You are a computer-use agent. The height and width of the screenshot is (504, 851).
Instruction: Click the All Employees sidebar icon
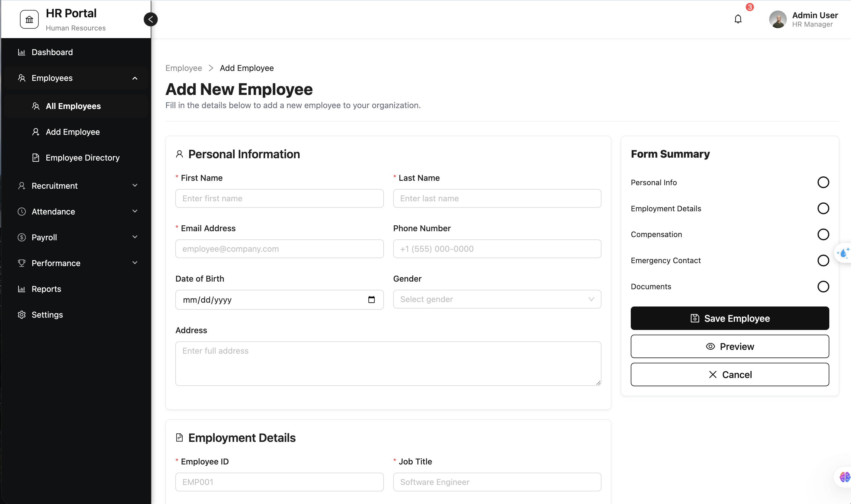36,106
